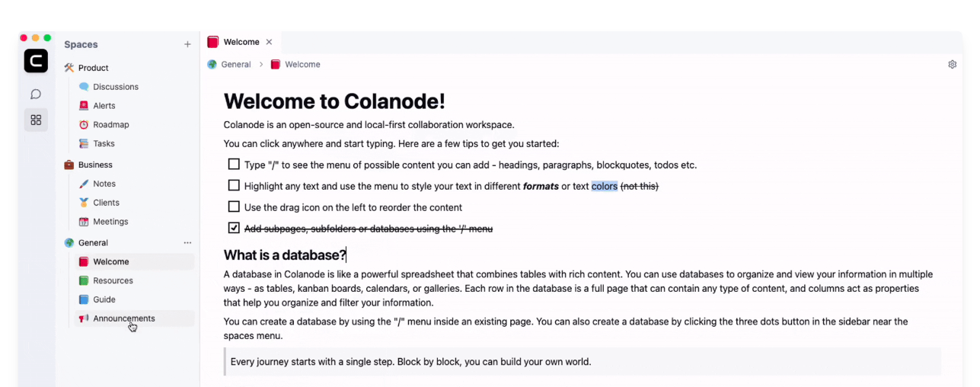Check the 'Highlight any text' todo box
The width and height of the screenshot is (980, 387).
click(x=234, y=186)
